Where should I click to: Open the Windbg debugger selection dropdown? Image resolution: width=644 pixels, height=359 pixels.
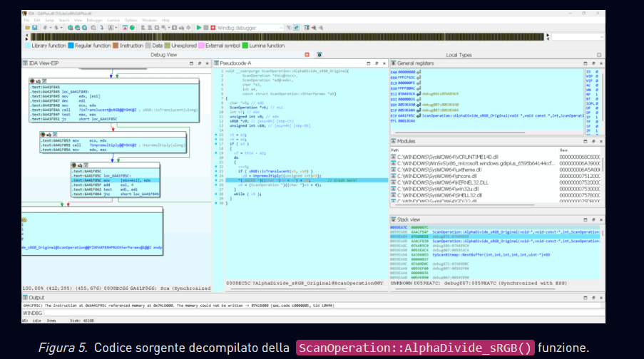coord(250,28)
